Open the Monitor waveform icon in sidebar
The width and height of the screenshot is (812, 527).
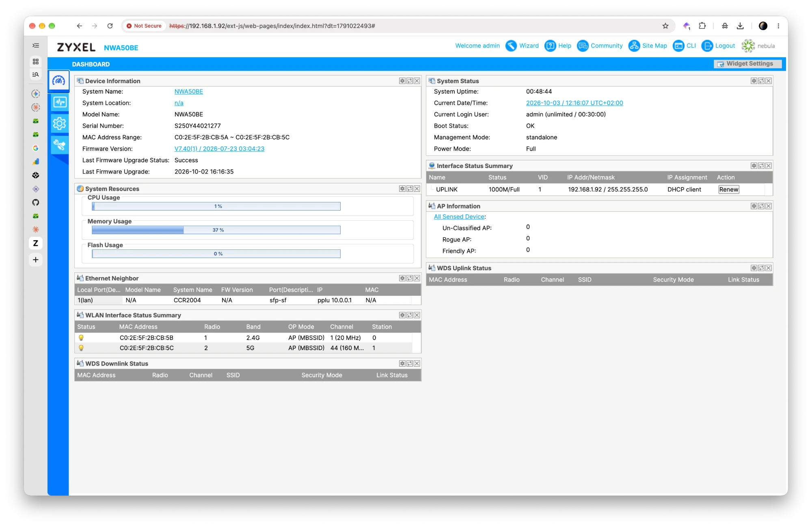(59, 102)
